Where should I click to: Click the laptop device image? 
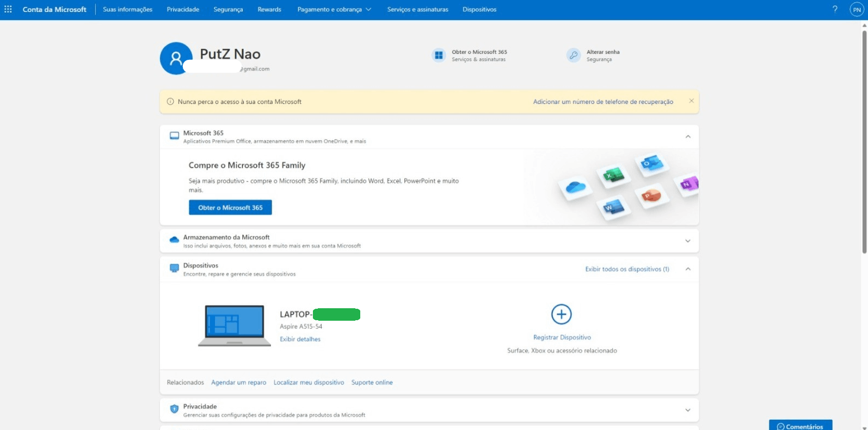pyautogui.click(x=235, y=325)
